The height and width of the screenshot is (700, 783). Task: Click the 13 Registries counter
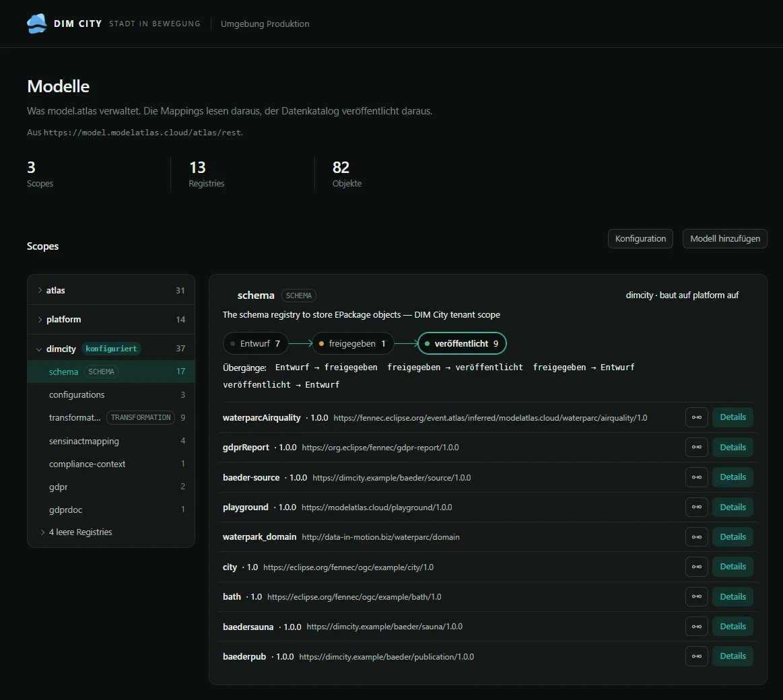pyautogui.click(x=207, y=173)
